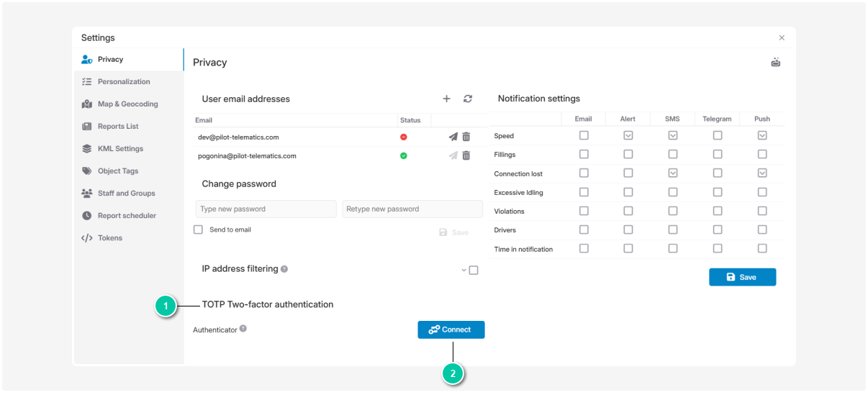Screen dimensions: 868x400
Task: Send verification for dev@pilot-telematics.com via paper plane
Action: click(453, 137)
